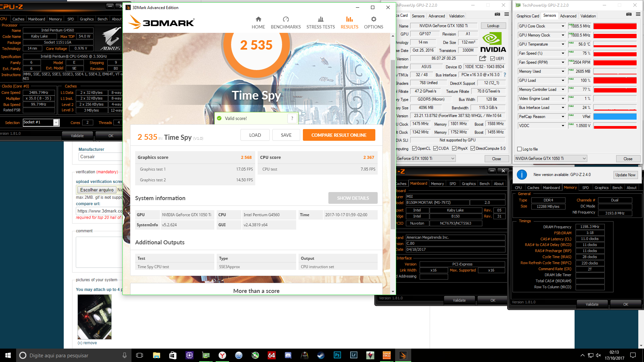644x362 pixels.
Task: Open GPU selector dropdown in left GPU-Z window
Action: [x=452, y=159]
